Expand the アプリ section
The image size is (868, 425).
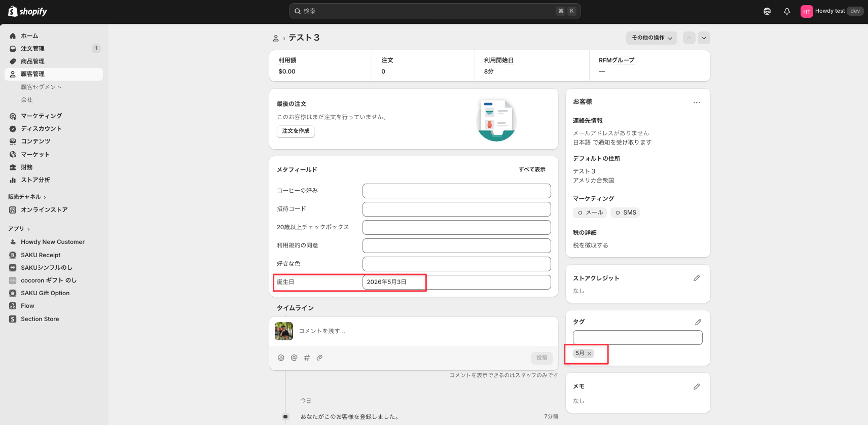(19, 229)
